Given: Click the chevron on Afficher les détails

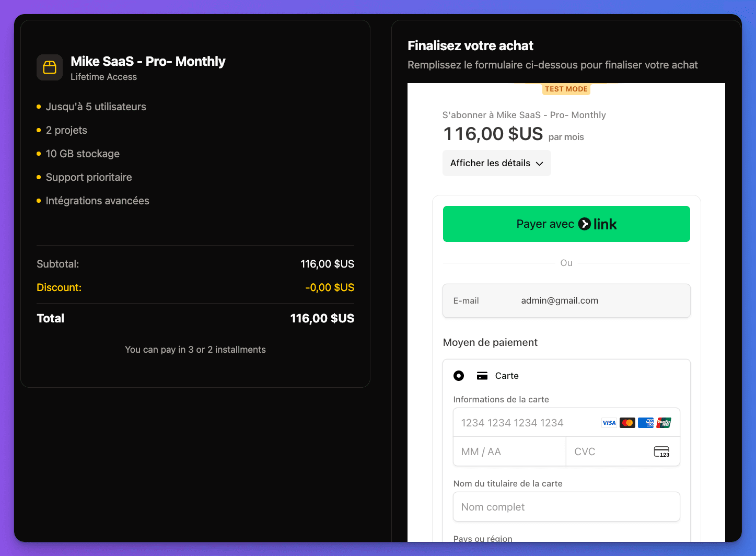Looking at the screenshot, I should [x=540, y=163].
